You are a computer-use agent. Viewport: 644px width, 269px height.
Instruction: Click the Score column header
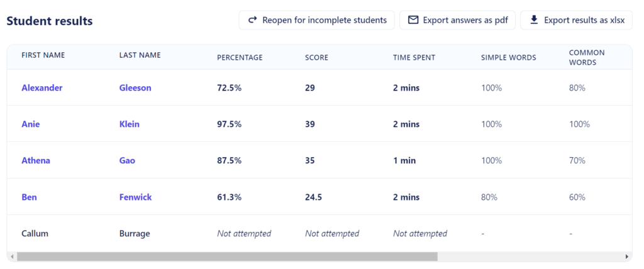click(x=317, y=58)
